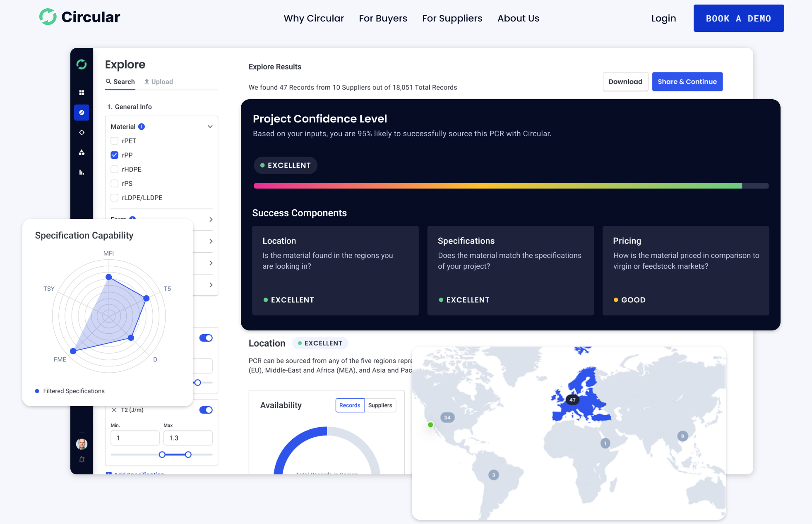Click the 1 record marker over the Middle East
The width and height of the screenshot is (812, 524).
click(605, 443)
